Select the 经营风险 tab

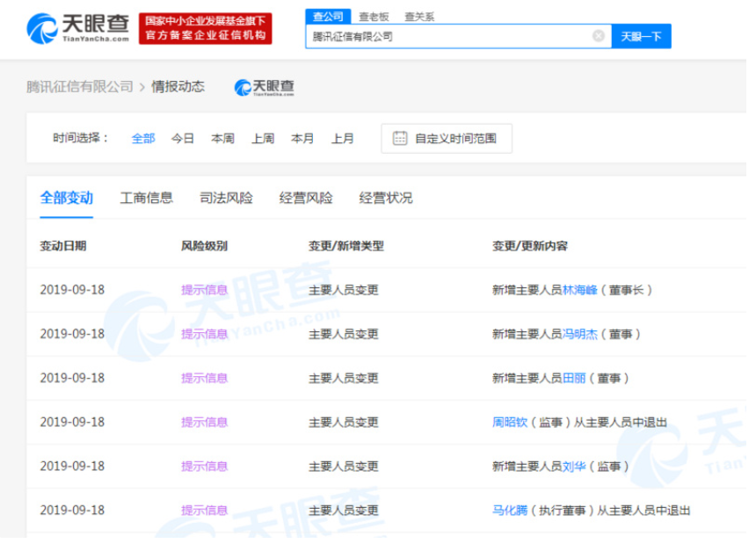point(306,198)
